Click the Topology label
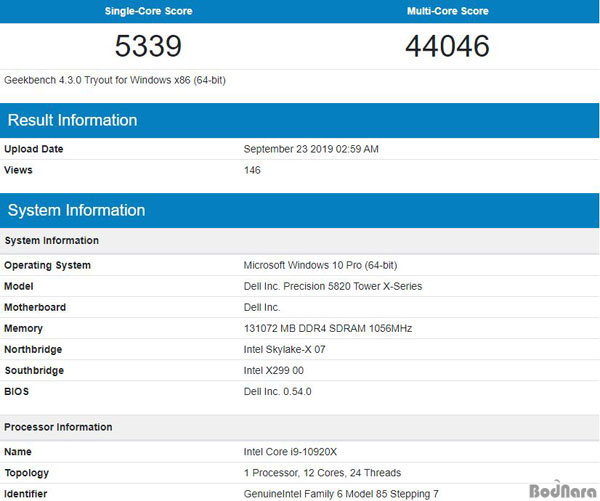600x501 pixels. (27, 473)
